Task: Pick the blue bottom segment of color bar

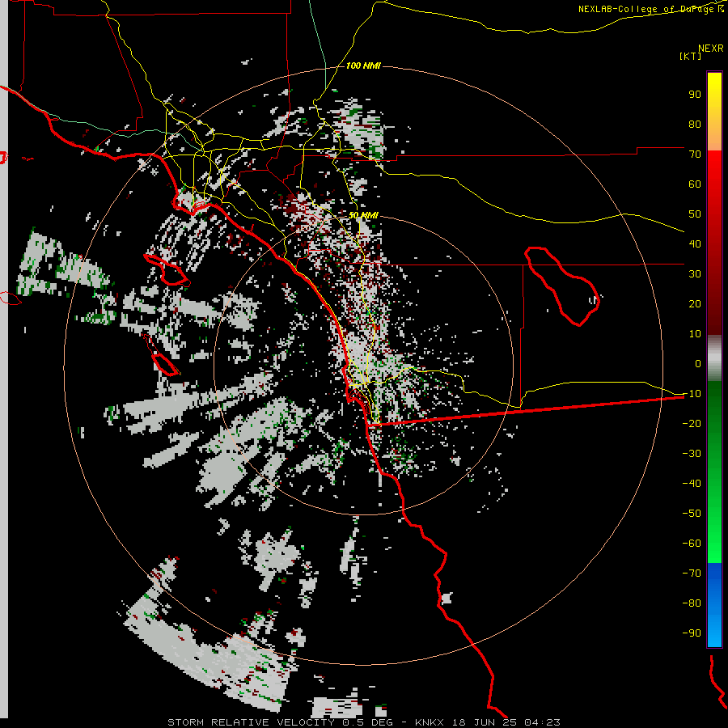Action: pos(714,605)
